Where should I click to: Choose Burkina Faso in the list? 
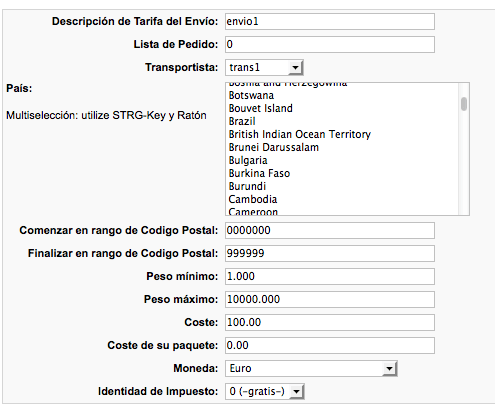343,174
